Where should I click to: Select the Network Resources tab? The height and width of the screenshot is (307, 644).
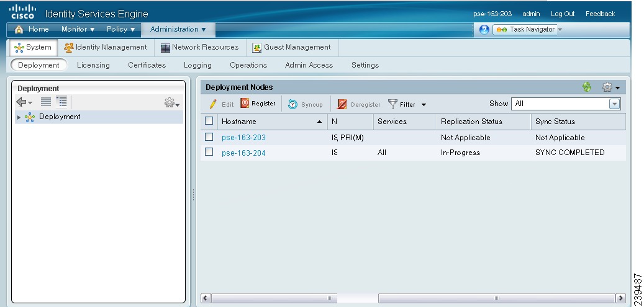pos(199,47)
